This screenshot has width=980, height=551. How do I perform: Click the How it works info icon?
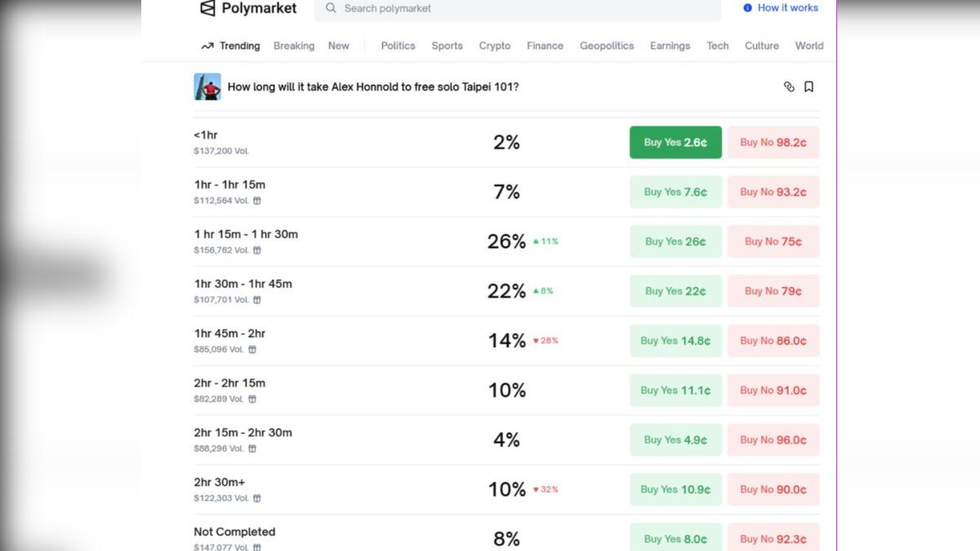(747, 7)
